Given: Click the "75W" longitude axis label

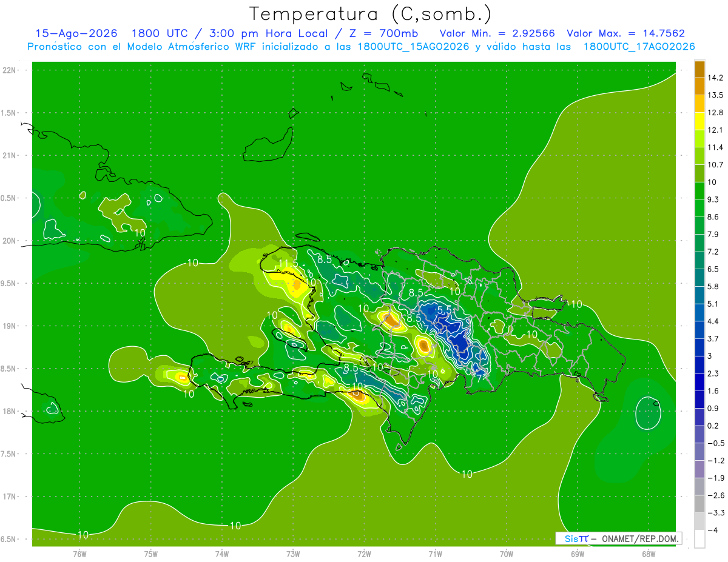Looking at the screenshot, I should (x=150, y=554).
